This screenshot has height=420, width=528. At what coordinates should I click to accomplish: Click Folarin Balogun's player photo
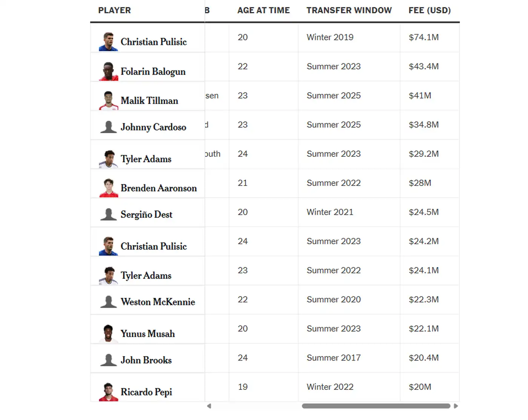(x=108, y=71)
